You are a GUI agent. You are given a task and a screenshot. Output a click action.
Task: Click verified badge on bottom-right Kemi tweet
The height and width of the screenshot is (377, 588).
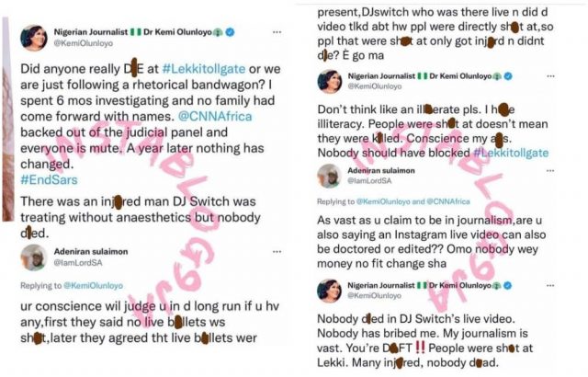(507, 285)
